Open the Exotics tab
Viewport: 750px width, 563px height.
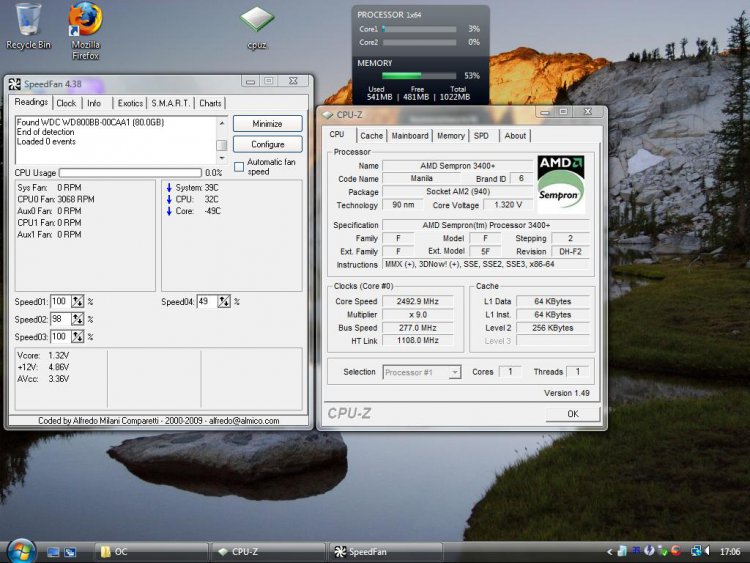click(x=130, y=103)
